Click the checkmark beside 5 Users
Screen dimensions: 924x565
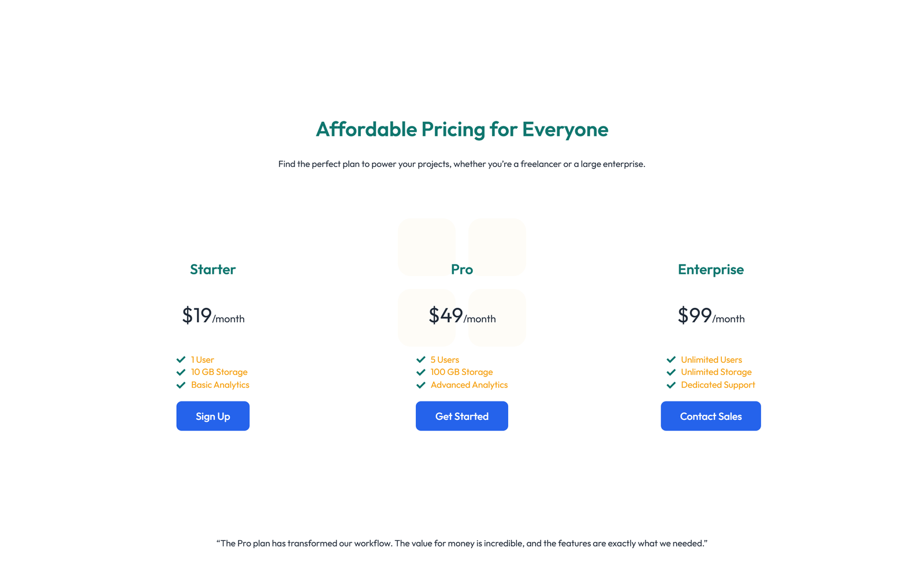[420, 359]
